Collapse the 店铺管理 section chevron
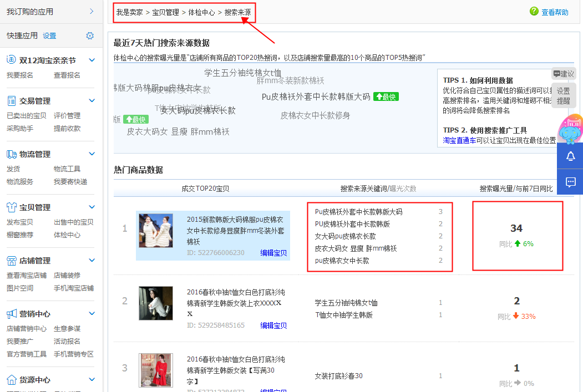The image size is (583, 392). tap(92, 259)
